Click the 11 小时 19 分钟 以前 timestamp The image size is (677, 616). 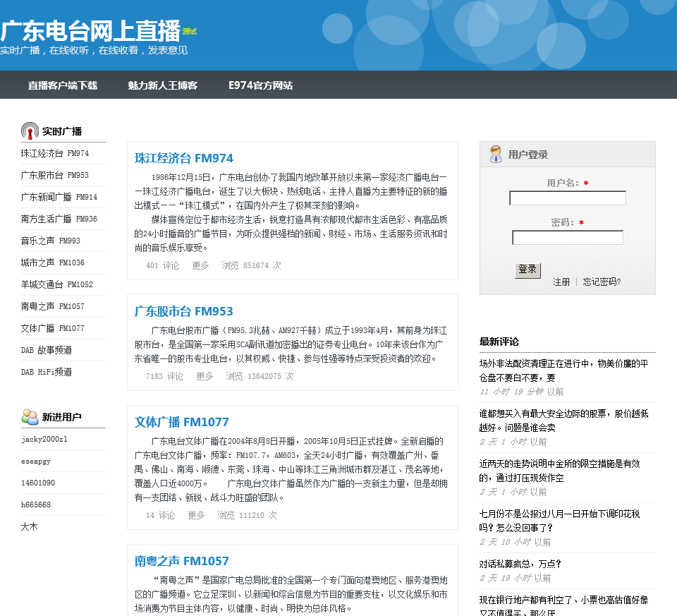(522, 392)
